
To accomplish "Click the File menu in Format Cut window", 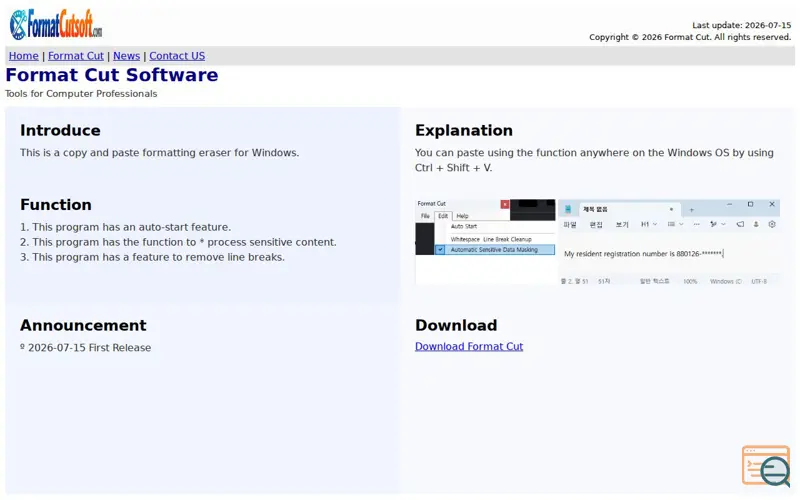I will tap(425, 216).
